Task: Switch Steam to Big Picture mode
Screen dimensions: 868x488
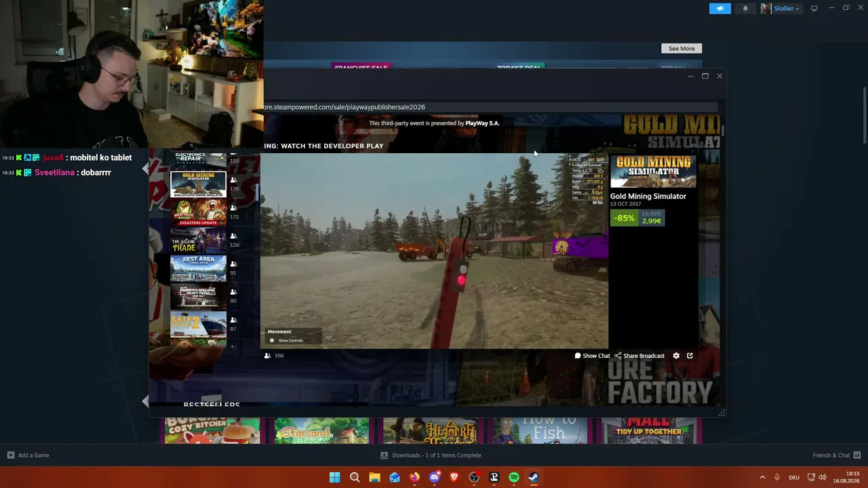Action: pos(814,8)
